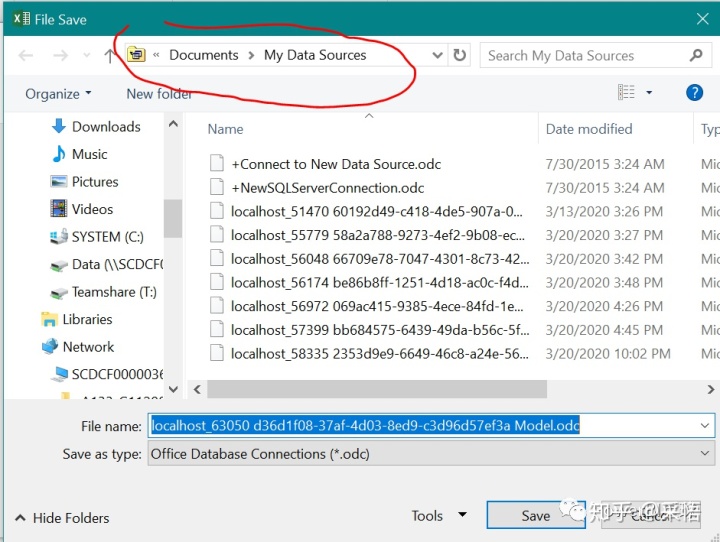Select +NewSQLServerConnection.odc file
This screenshot has width=720, height=542.
(327, 188)
